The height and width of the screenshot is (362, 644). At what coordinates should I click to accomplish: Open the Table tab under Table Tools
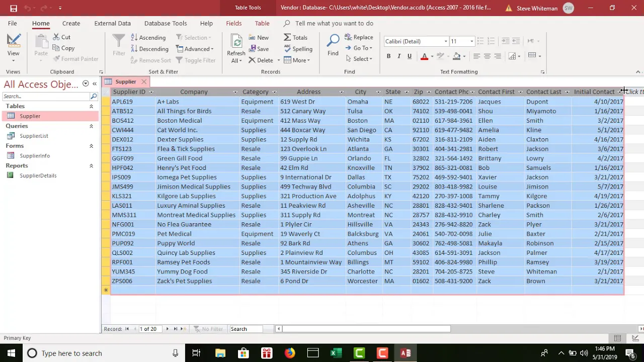(x=262, y=23)
